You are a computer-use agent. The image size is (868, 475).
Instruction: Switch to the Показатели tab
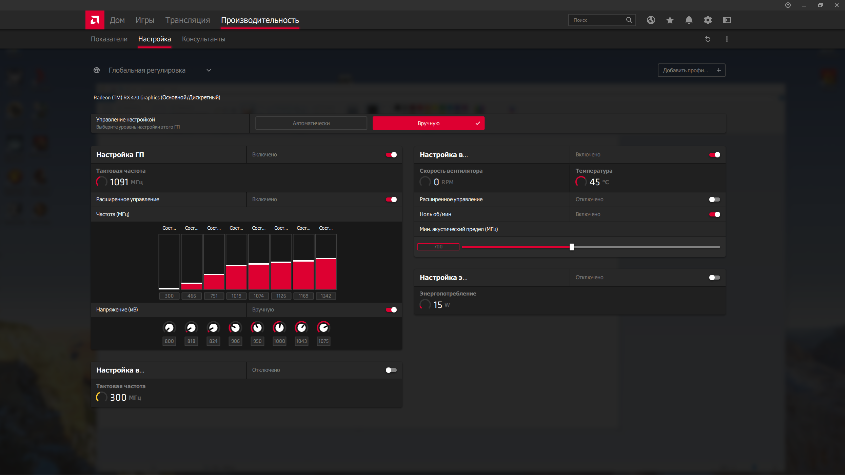coord(109,39)
